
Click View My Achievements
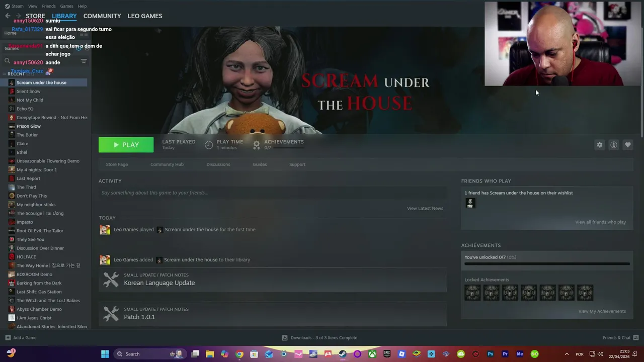tap(602, 311)
